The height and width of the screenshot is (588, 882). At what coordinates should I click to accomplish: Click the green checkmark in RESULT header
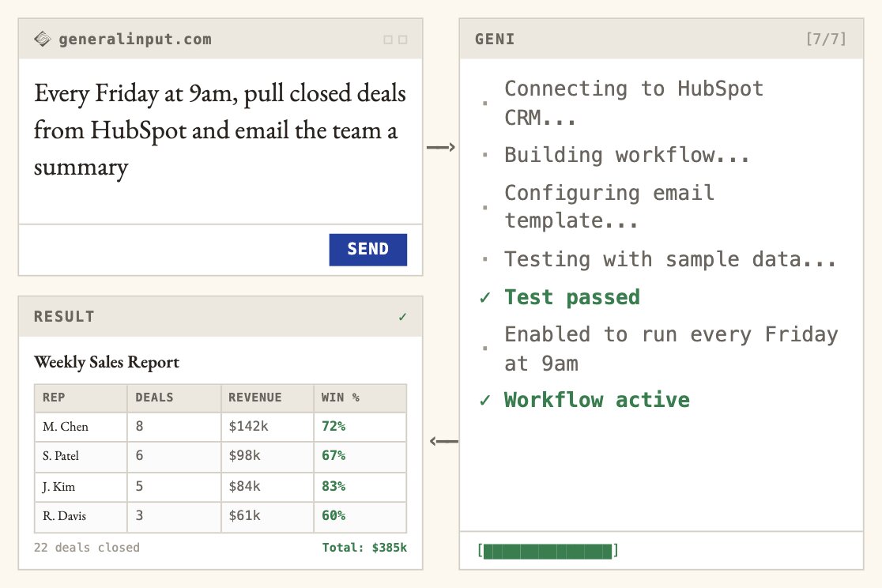[x=402, y=317]
